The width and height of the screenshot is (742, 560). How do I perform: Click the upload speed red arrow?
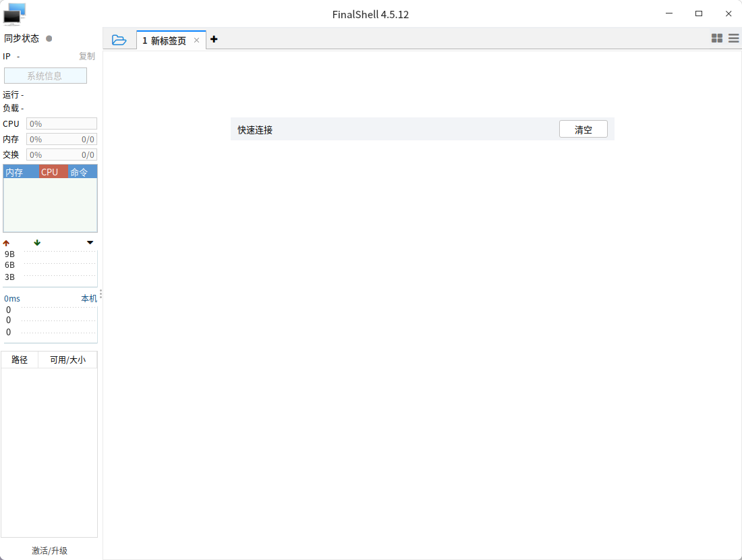tap(6, 243)
